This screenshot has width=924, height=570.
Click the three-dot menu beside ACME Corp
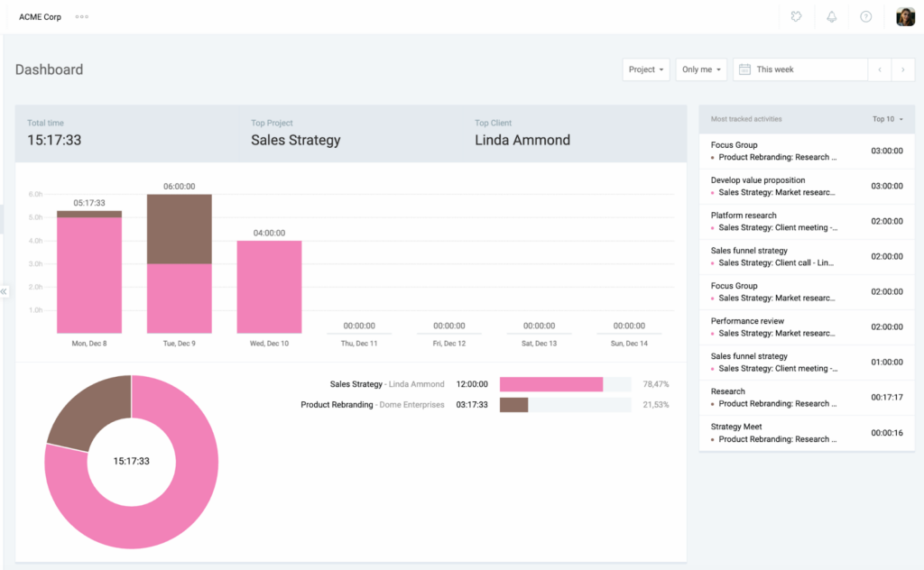pos(82,16)
